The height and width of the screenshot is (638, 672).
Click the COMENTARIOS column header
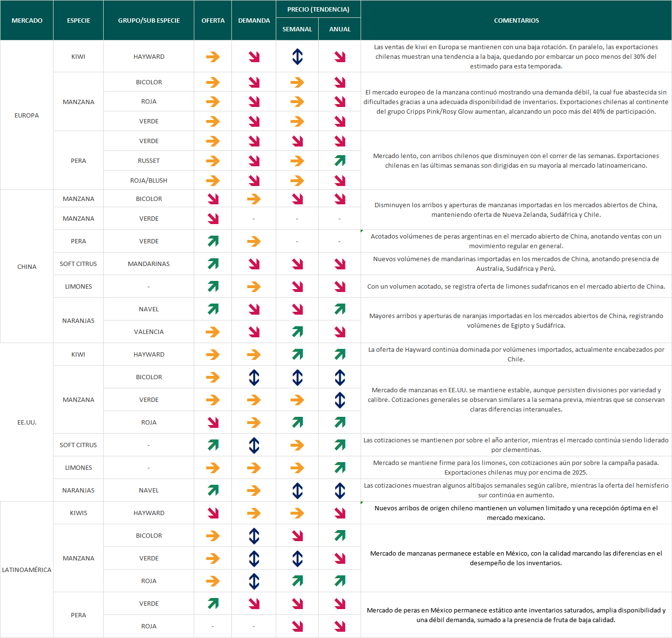click(x=516, y=20)
